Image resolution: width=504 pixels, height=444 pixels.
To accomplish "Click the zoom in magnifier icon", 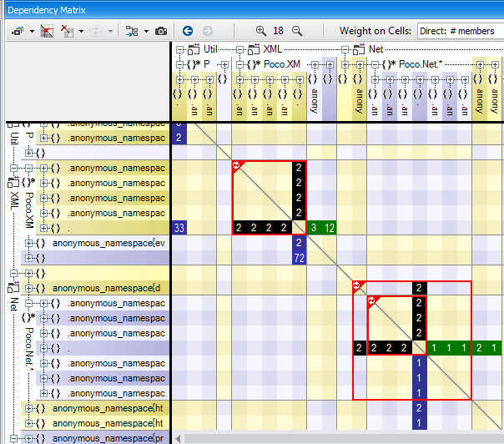I will (262, 31).
